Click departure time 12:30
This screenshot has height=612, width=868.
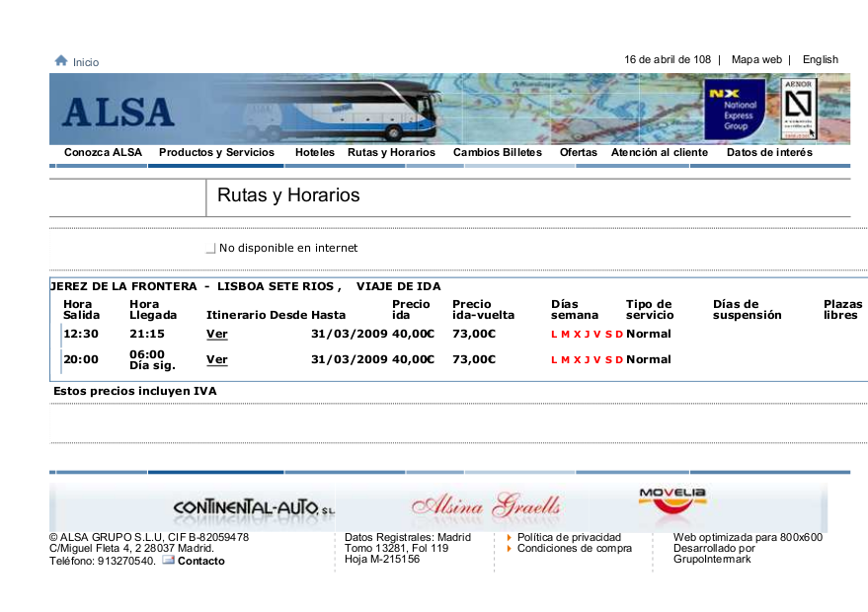pos(81,335)
